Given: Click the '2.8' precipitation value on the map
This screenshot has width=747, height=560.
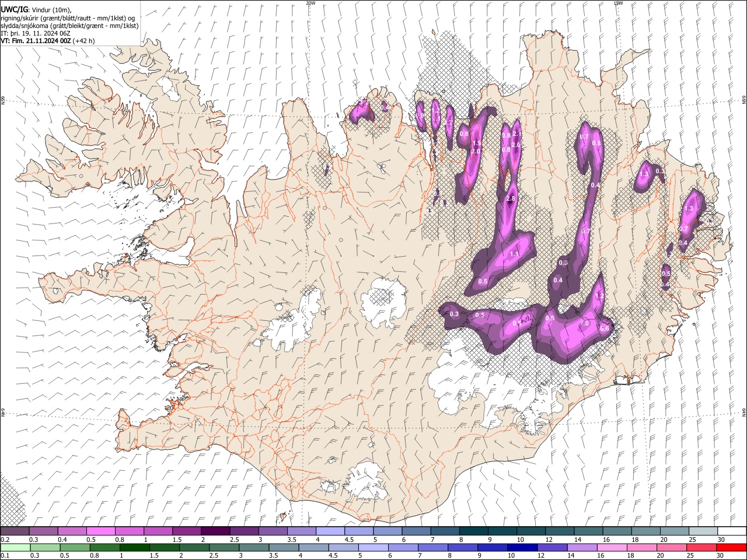Looking at the screenshot, I should pyautogui.click(x=511, y=199).
